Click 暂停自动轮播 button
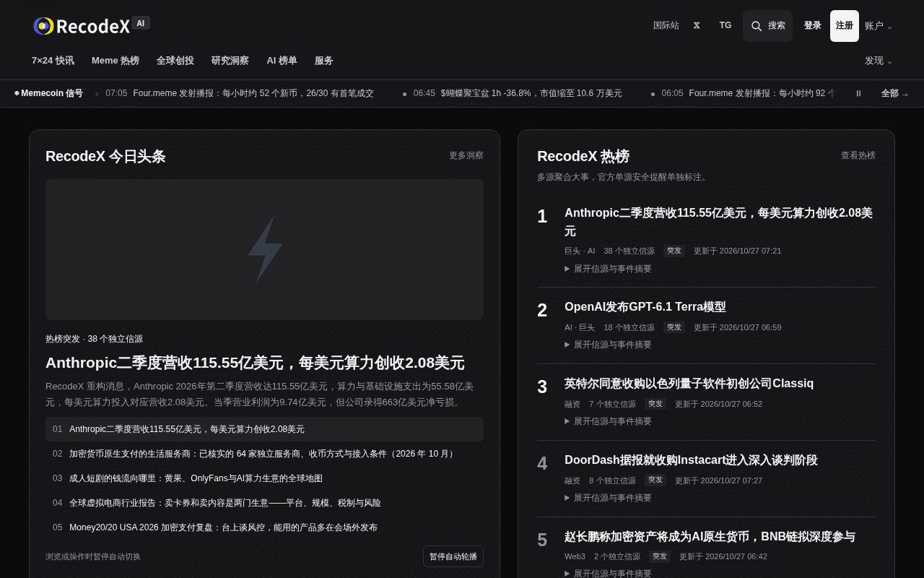Viewport: 924px width, 578px height. pyautogui.click(x=453, y=556)
